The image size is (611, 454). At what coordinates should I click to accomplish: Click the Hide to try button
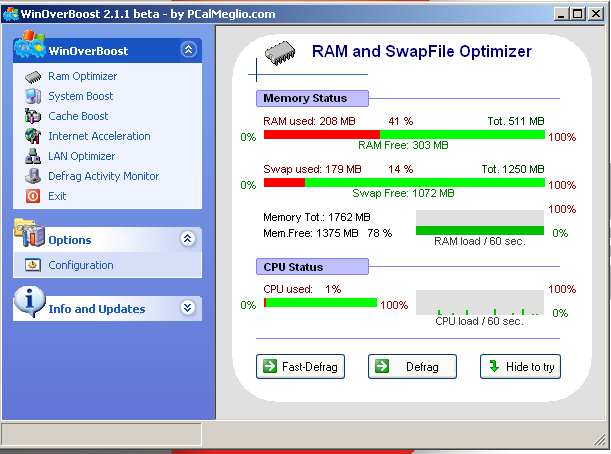[520, 366]
